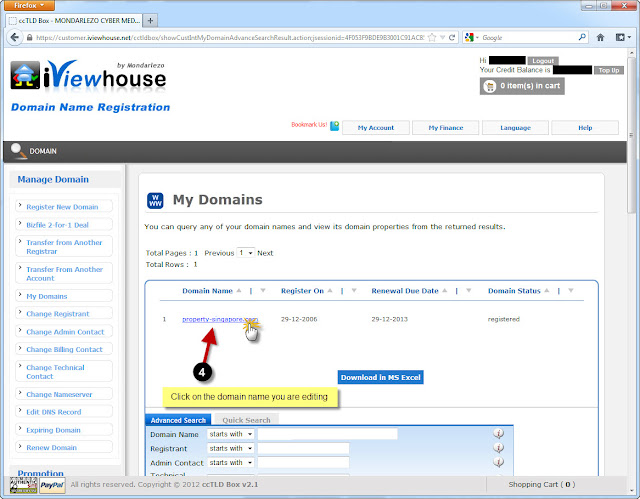Click the DOMAIN magnifier icon
Image resolution: width=640 pixels, height=499 pixels.
(x=18, y=151)
